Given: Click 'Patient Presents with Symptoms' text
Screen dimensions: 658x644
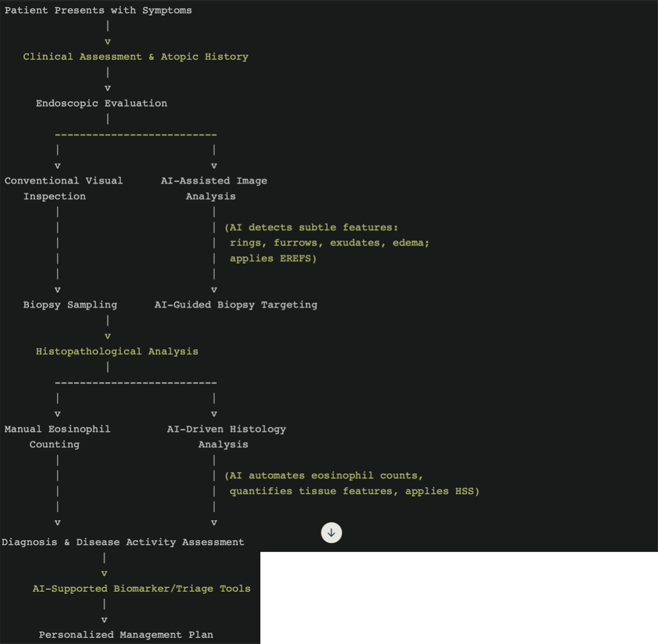Looking at the screenshot, I should pyautogui.click(x=98, y=11).
